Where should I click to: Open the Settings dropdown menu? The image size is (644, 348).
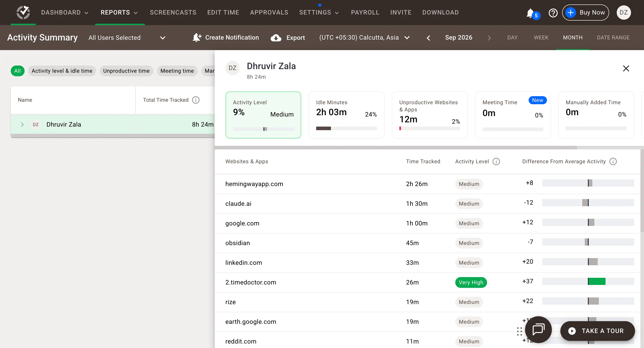click(x=319, y=13)
